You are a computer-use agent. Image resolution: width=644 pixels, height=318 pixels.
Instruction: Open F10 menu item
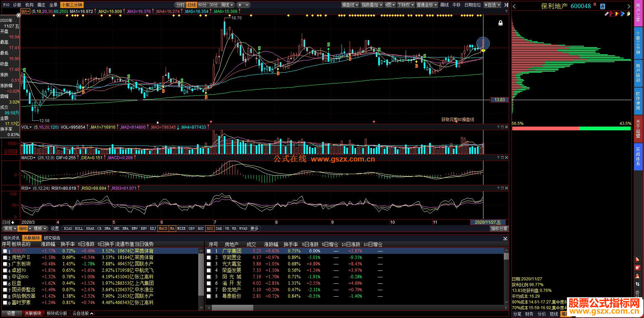pos(6,5)
